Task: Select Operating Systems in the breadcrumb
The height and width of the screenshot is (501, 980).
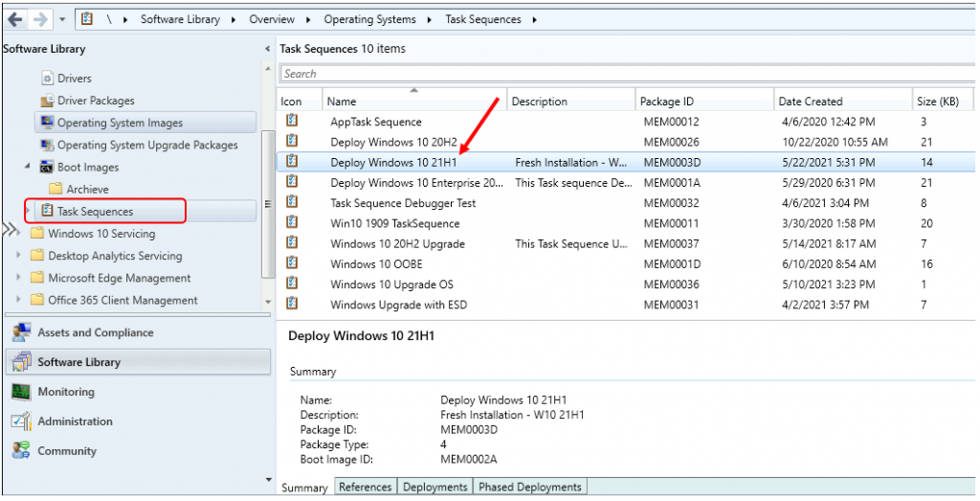Action: coord(369,19)
